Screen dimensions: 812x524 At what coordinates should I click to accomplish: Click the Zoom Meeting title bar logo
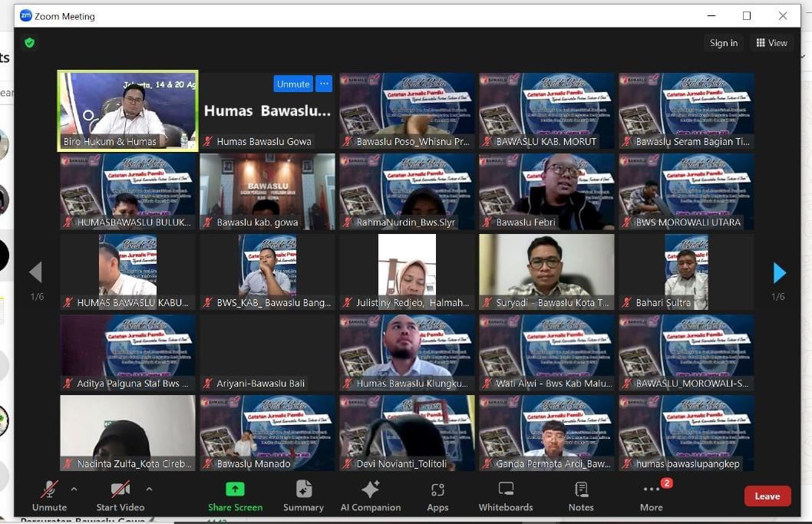click(26, 15)
